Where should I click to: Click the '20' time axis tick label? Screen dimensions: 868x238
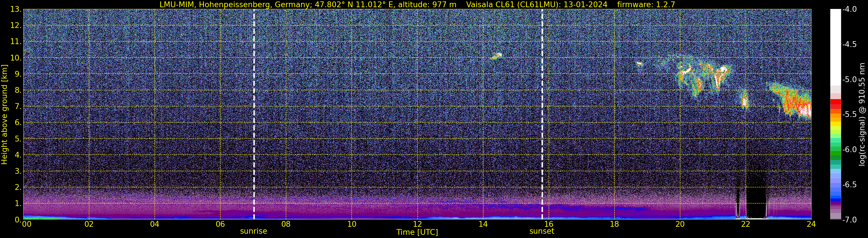(x=680, y=224)
